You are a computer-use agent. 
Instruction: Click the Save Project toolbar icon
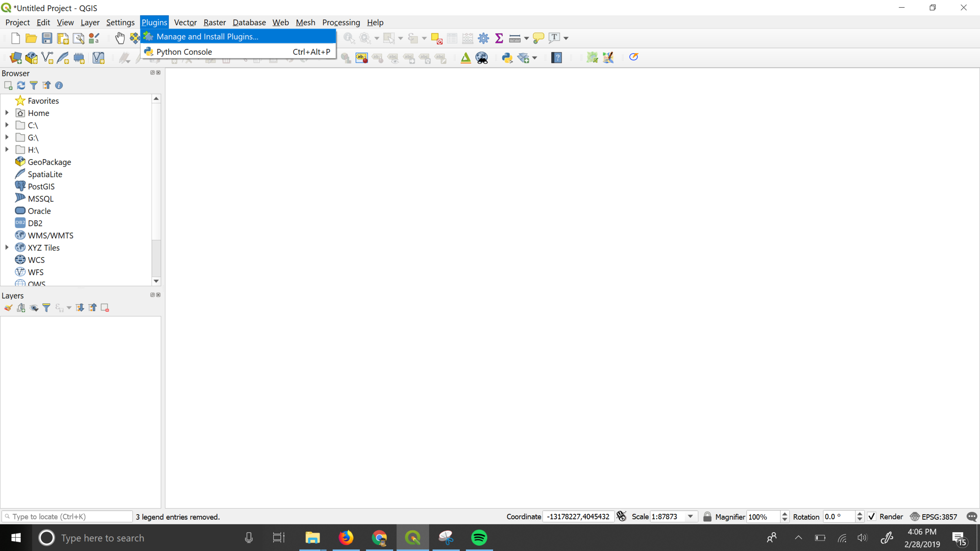click(x=47, y=38)
